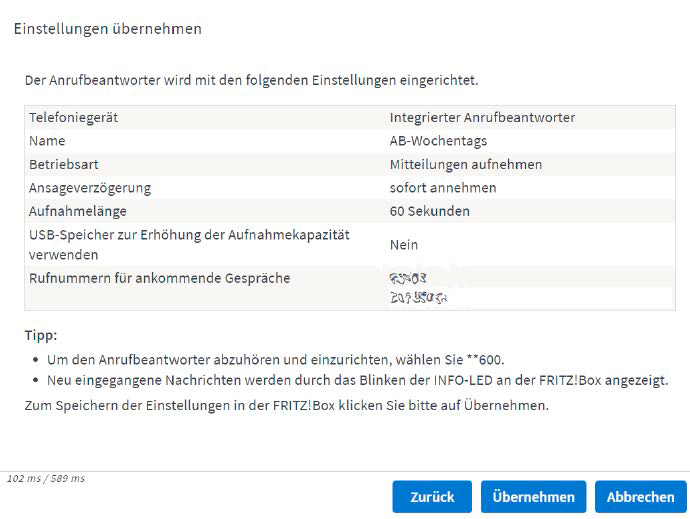
Task: Click the 'Betriebsart' row label
Action: [64, 164]
